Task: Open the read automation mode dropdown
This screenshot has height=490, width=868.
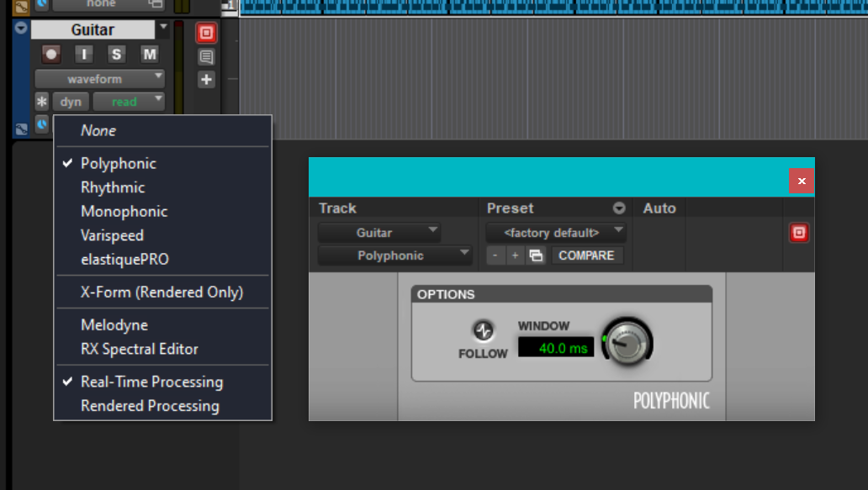Action: (x=129, y=102)
